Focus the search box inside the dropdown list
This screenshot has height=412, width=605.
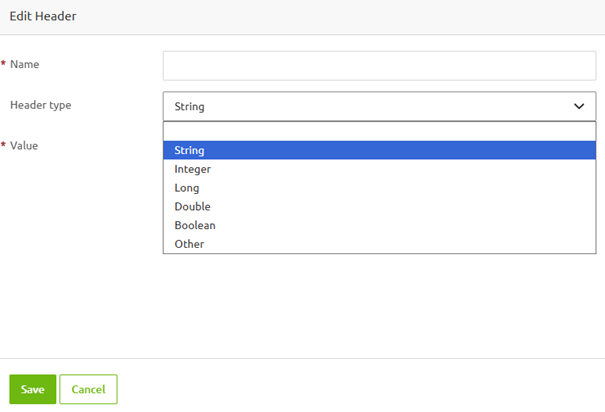tap(379, 131)
